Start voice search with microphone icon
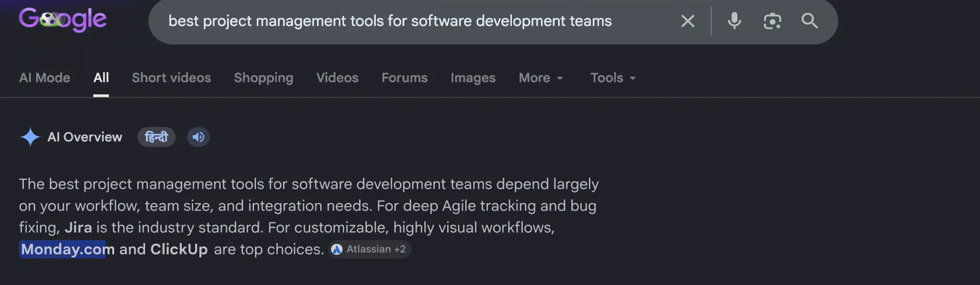This screenshot has height=285, width=980. (x=734, y=21)
